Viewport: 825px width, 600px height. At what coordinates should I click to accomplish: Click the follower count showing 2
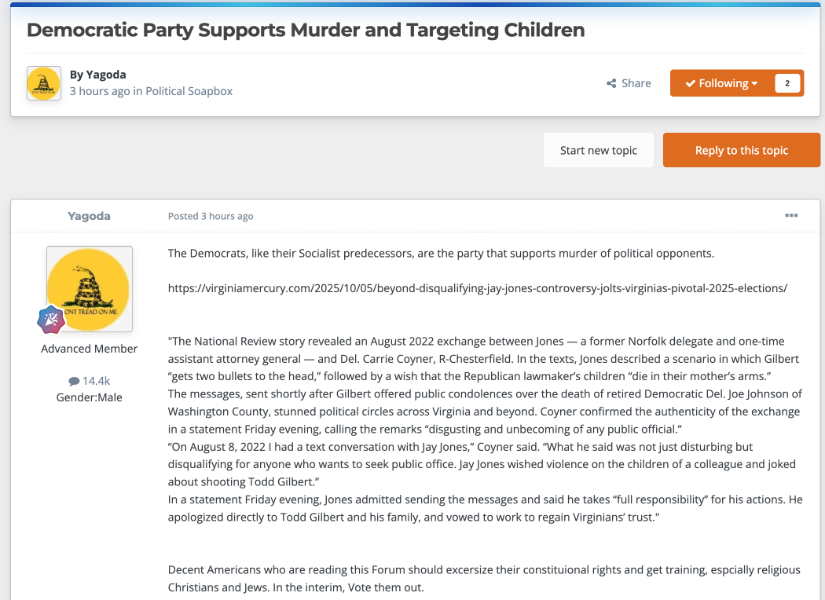point(787,84)
